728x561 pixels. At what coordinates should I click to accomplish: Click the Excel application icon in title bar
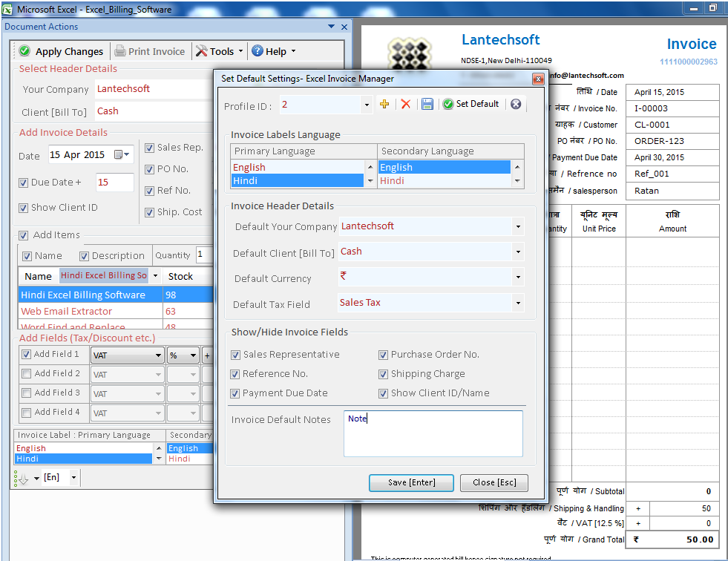point(7,10)
